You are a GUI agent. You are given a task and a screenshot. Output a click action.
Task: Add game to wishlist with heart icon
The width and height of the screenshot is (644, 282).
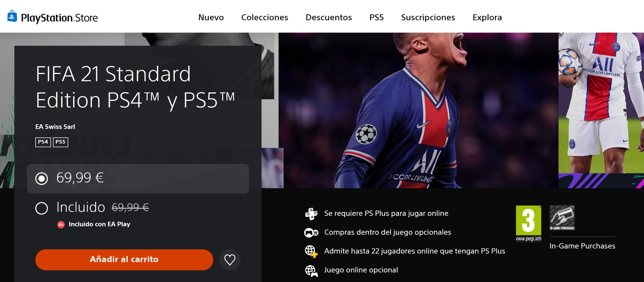pyautogui.click(x=230, y=260)
